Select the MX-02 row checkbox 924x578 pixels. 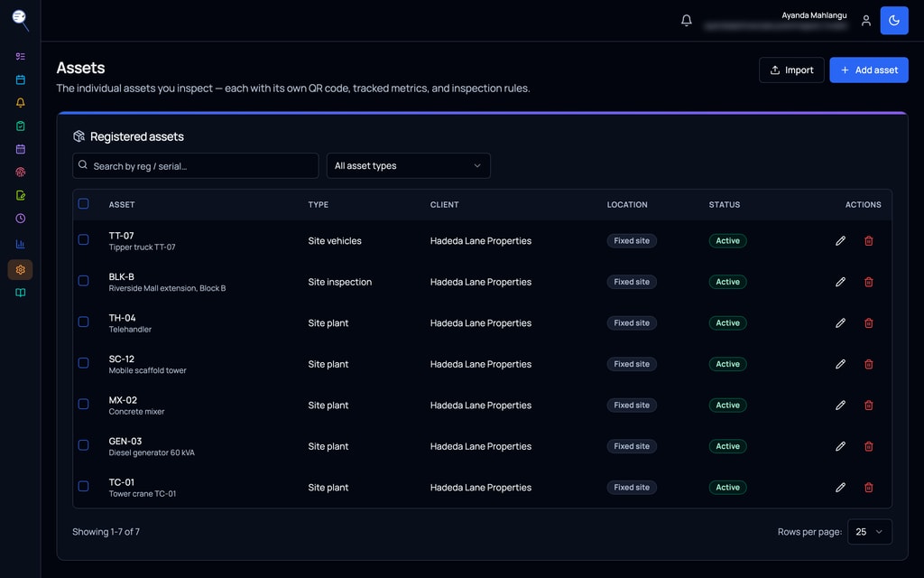pyautogui.click(x=84, y=404)
